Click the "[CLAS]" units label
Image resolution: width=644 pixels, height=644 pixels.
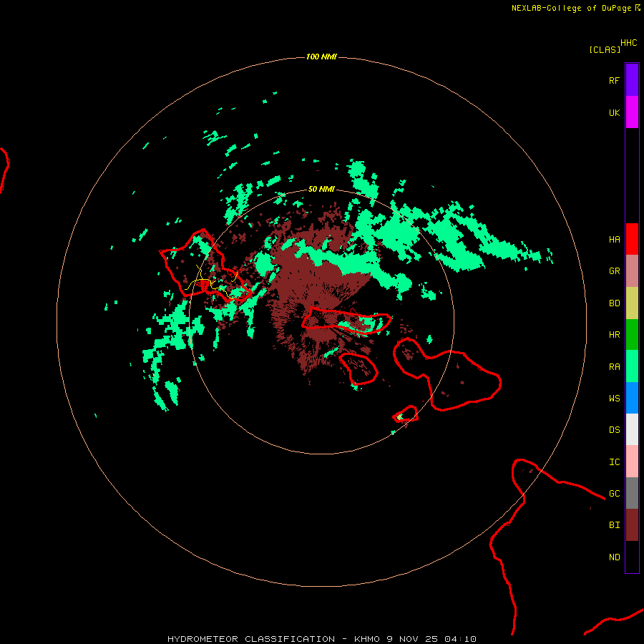click(605, 49)
